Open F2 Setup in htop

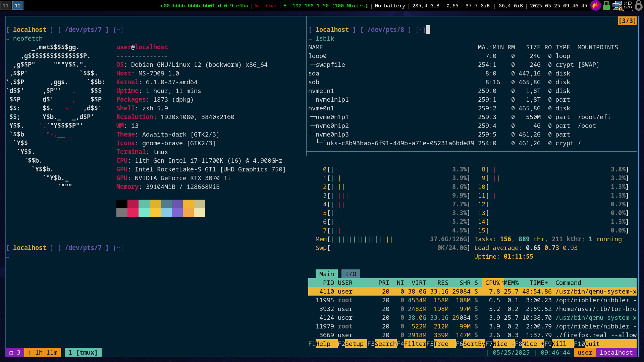pyautogui.click(x=352, y=344)
